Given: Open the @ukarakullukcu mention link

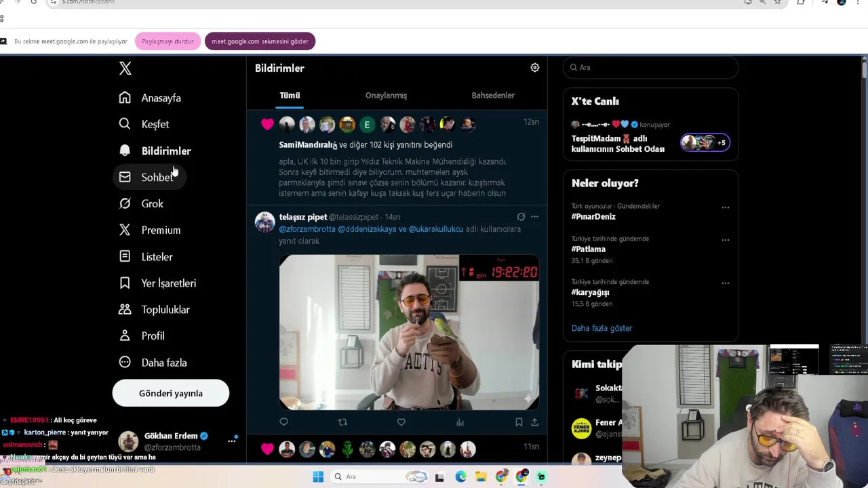Looking at the screenshot, I should click(436, 229).
